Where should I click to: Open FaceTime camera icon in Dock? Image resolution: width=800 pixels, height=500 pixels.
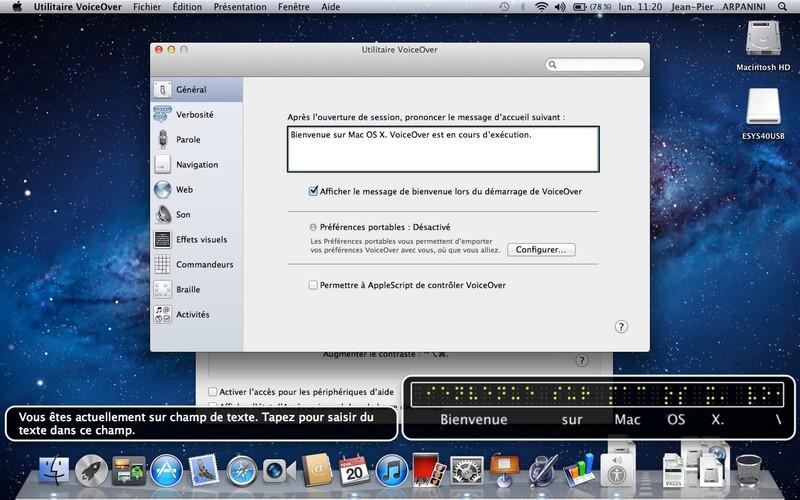[279, 470]
